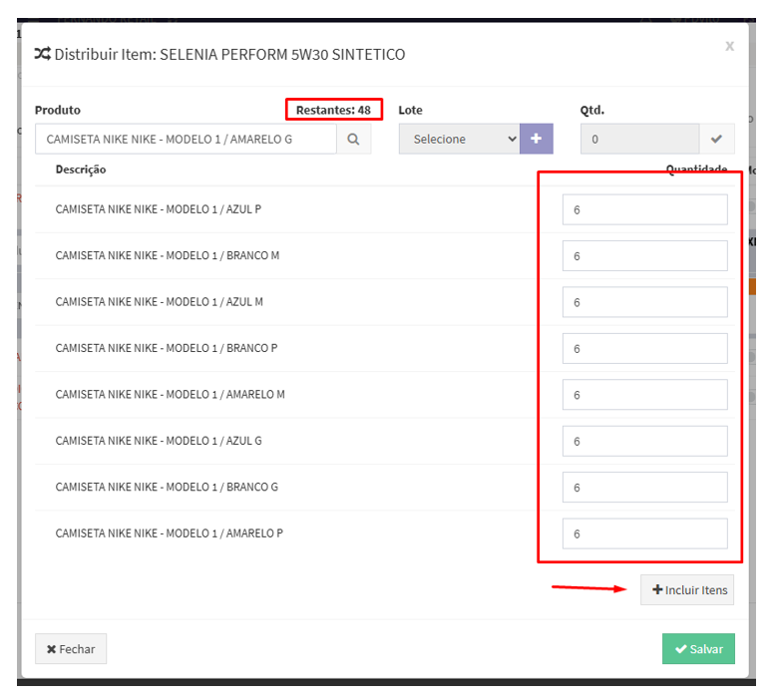Click the purple plus button beside Lote
The width and height of the screenshot is (771, 700).
click(536, 140)
